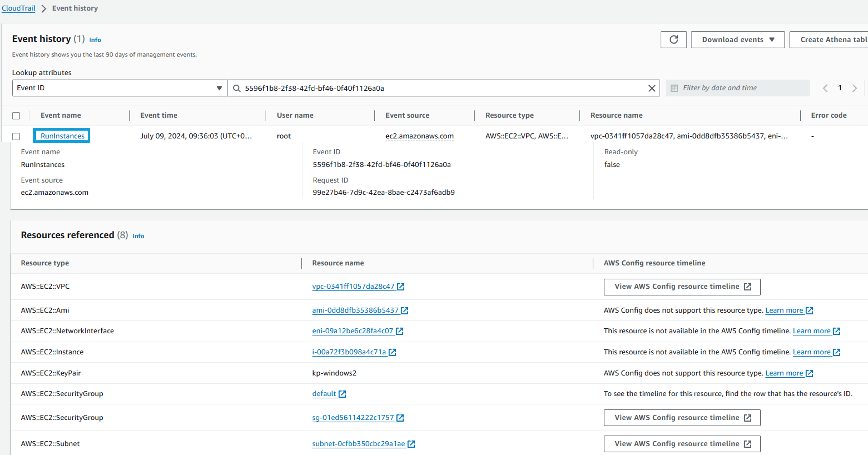
Task: View AWS Config timeline for sg-01ed56114222c1757
Action: click(x=682, y=418)
